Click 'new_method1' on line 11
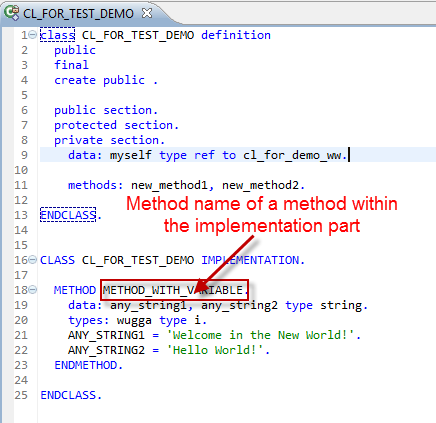The height and width of the screenshot is (423, 436). coord(169,185)
